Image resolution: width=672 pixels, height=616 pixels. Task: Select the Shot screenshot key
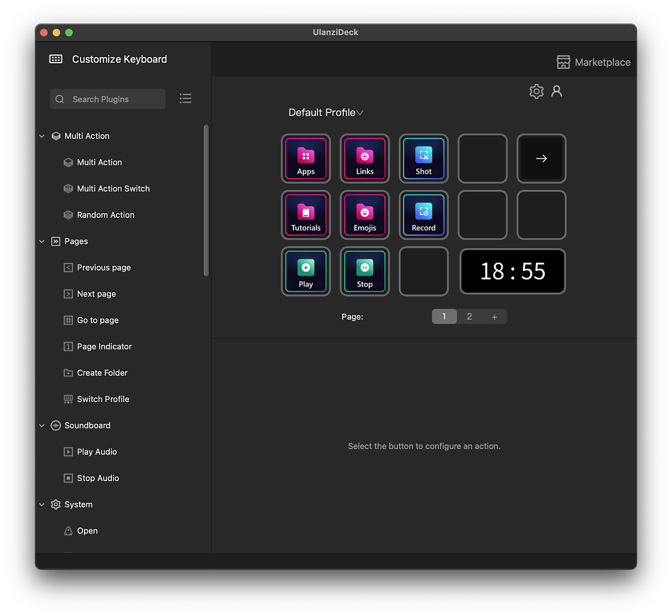tap(423, 158)
